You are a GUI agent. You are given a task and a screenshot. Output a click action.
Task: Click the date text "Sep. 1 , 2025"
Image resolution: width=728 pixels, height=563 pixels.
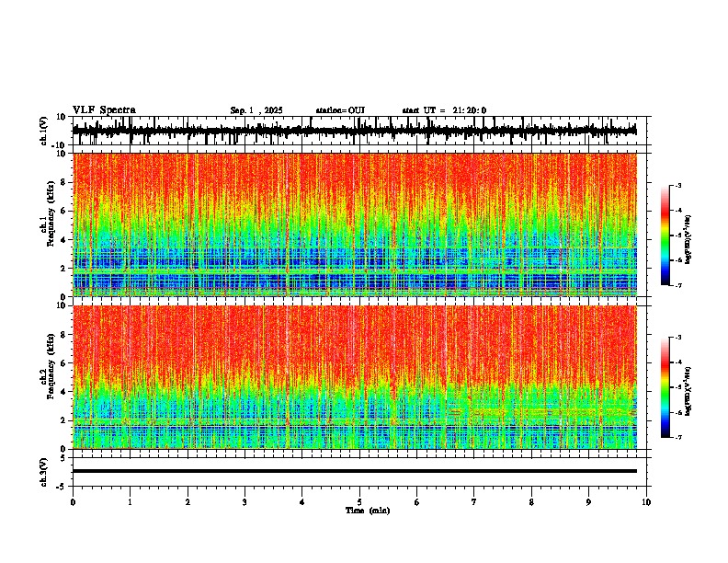coord(256,110)
